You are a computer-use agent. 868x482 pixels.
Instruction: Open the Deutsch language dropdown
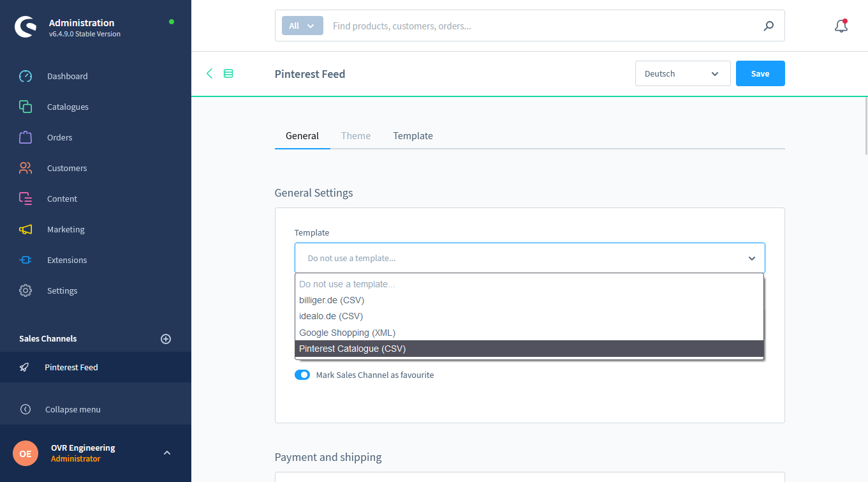[x=682, y=73]
